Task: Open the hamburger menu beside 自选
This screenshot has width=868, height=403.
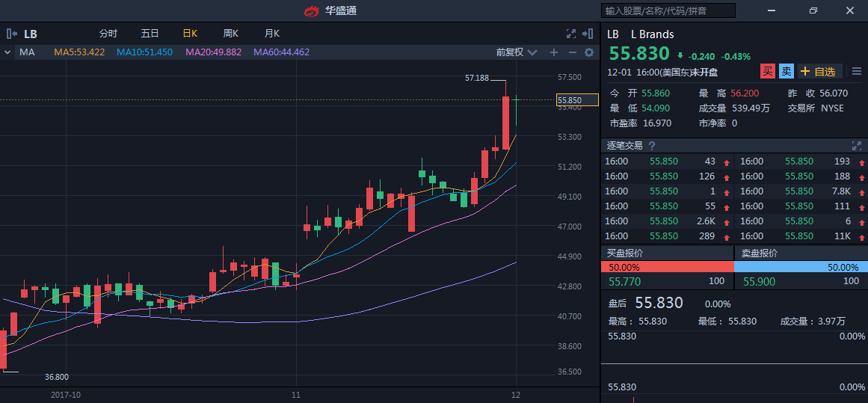Action: point(857,72)
